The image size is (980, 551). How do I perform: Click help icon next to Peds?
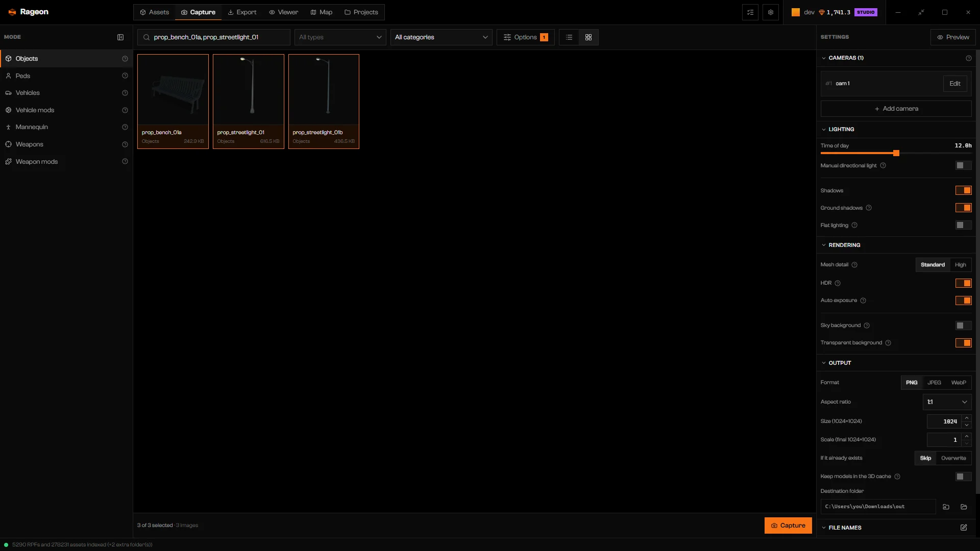(125, 76)
